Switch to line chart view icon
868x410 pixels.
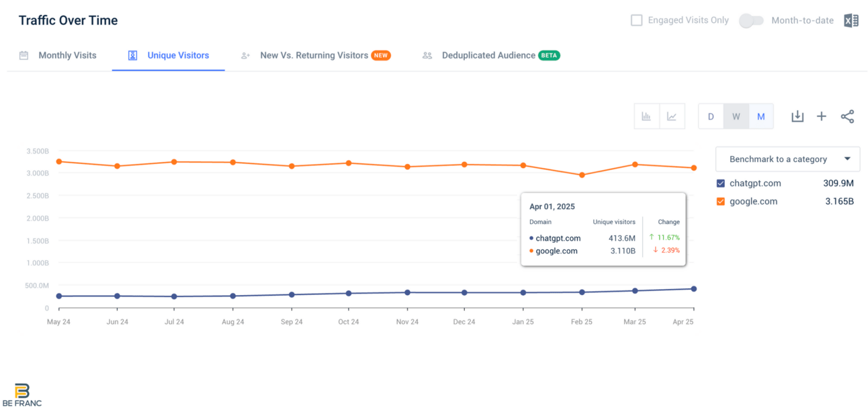(672, 116)
